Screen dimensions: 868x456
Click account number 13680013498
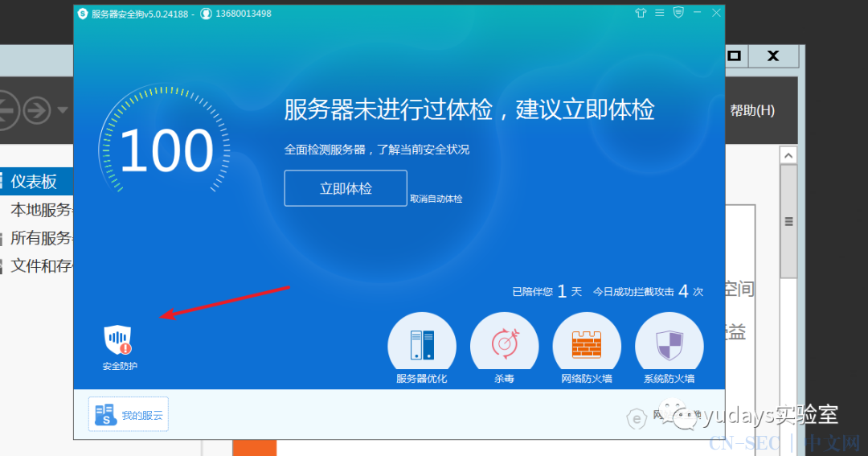click(244, 14)
